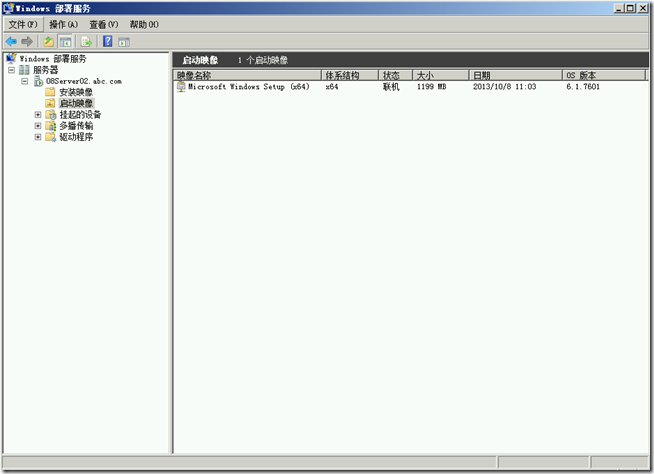Toggle the show/hide action pane icon
Screen dimensions: 654x474
(124, 42)
